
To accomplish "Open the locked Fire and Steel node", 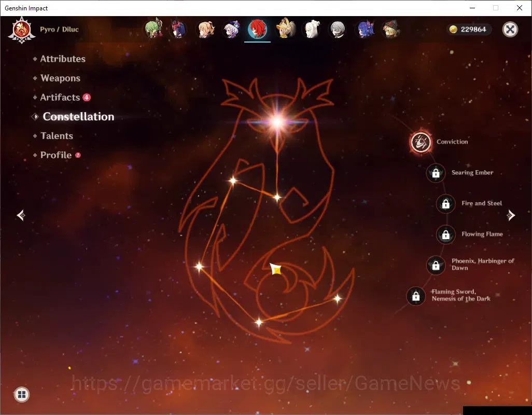I will 445,203.
